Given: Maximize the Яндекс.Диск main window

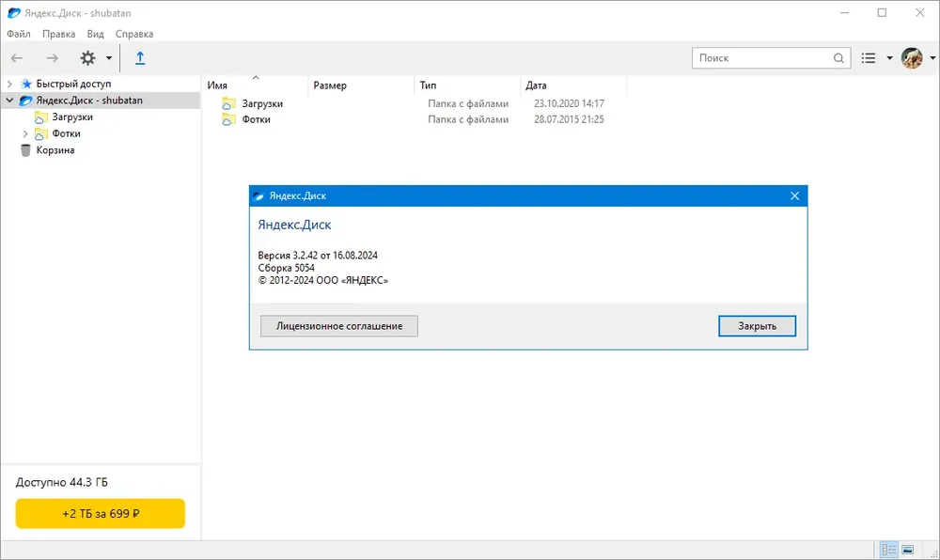Looking at the screenshot, I should tap(882, 12).
